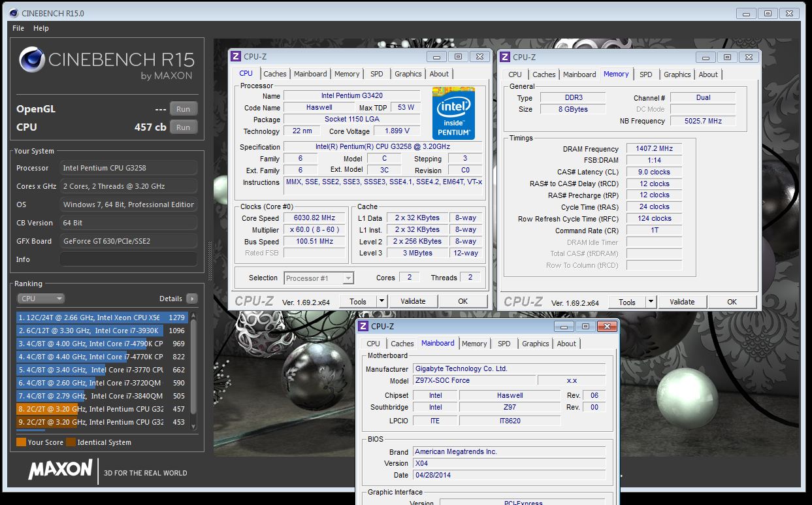The height and width of the screenshot is (505, 812).
Task: Switch to About tab in CPU-Z CPU window
Action: pos(439,74)
